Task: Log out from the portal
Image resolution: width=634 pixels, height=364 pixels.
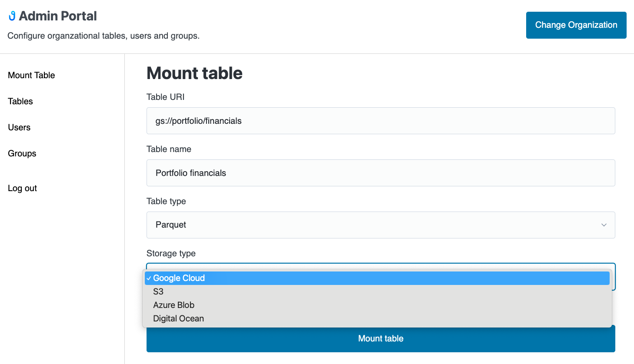Action: point(22,188)
